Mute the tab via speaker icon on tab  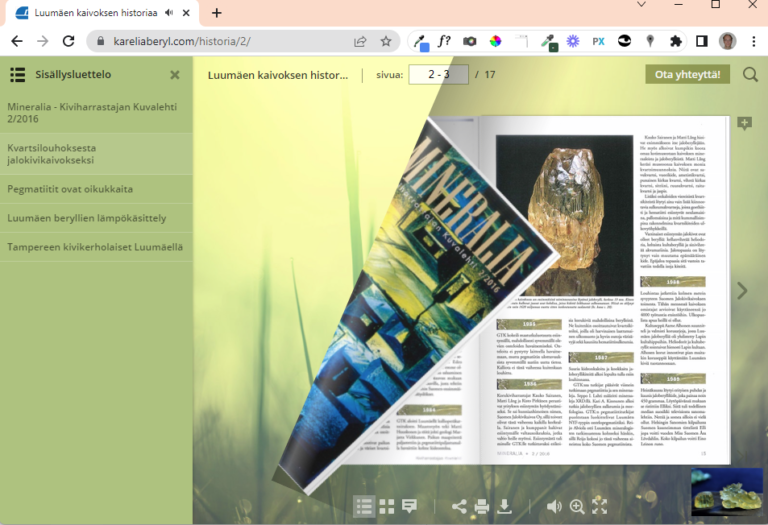click(169, 13)
